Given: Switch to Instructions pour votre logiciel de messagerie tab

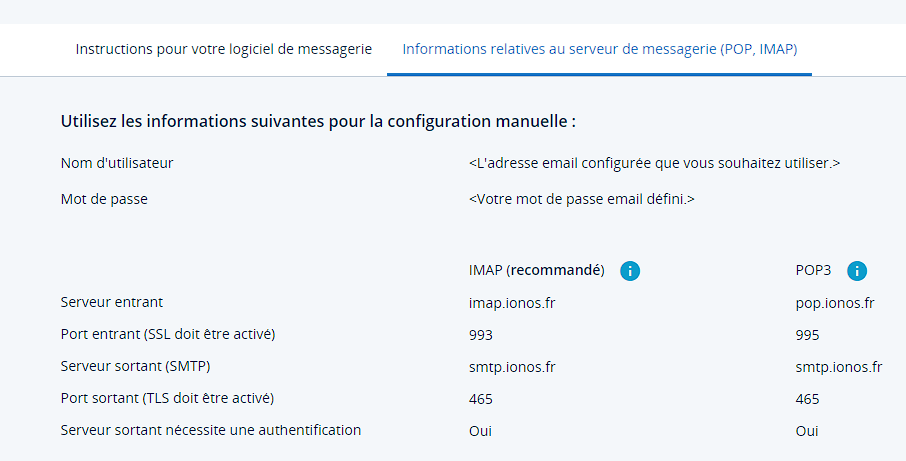Looking at the screenshot, I should [224, 49].
